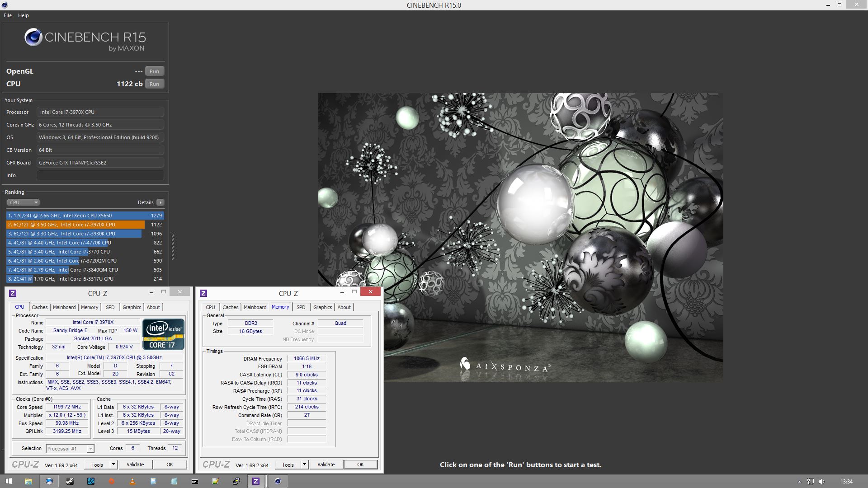Switch to Caches tab in left CPU-Z
Screen dimensions: 868x488
[39, 307]
